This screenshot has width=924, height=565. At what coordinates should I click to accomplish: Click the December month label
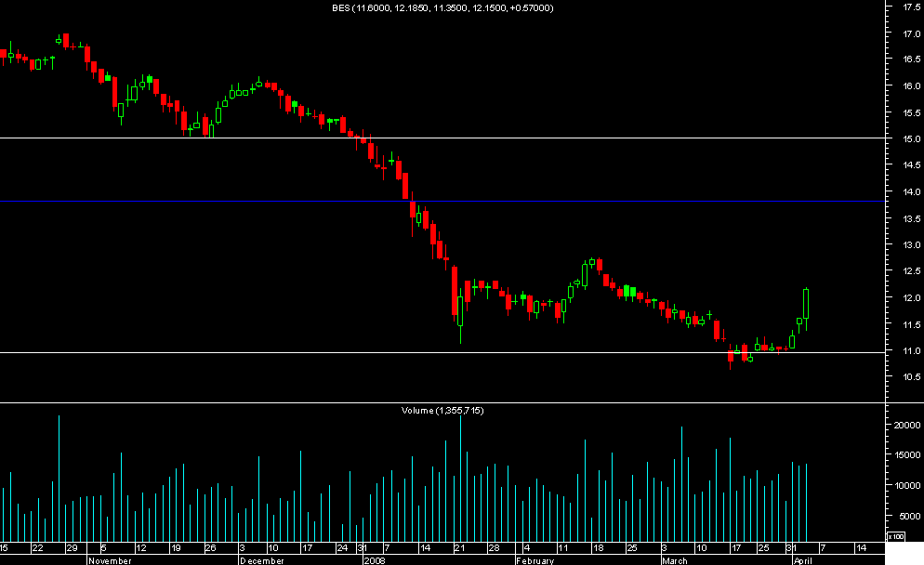[x=262, y=560]
